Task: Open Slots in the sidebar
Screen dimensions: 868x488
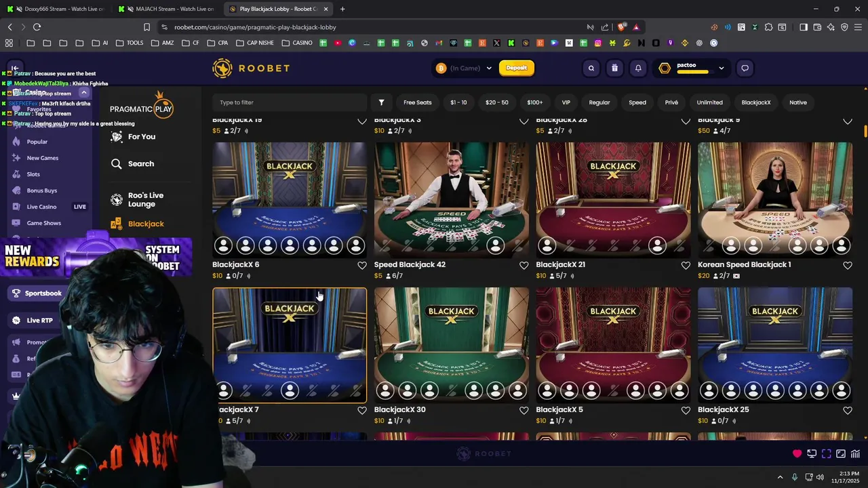Action: click(x=33, y=174)
